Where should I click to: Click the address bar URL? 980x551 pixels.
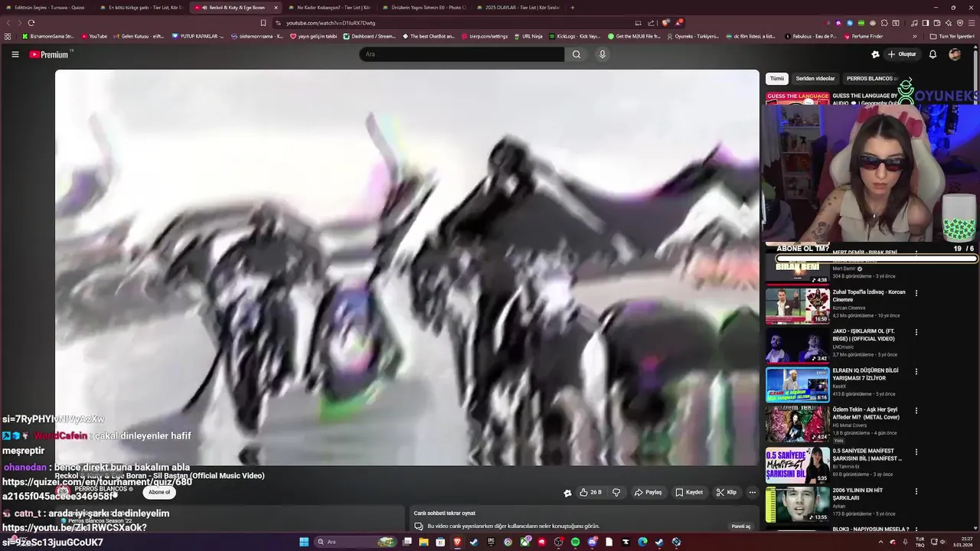point(331,23)
